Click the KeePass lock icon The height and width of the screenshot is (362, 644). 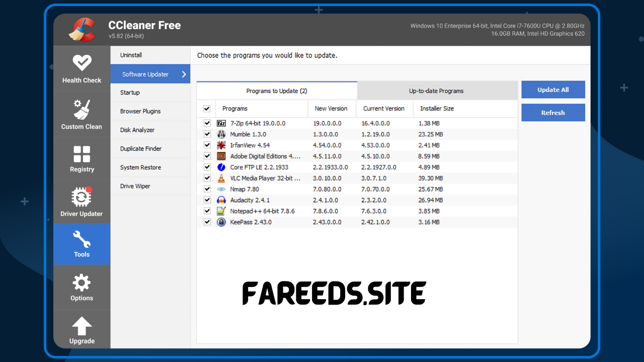(x=221, y=222)
